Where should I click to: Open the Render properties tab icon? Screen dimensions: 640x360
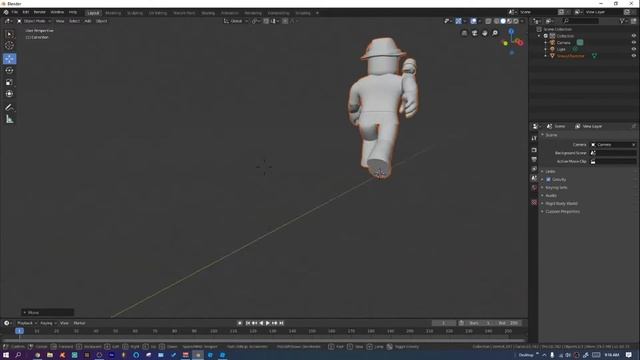point(534,150)
